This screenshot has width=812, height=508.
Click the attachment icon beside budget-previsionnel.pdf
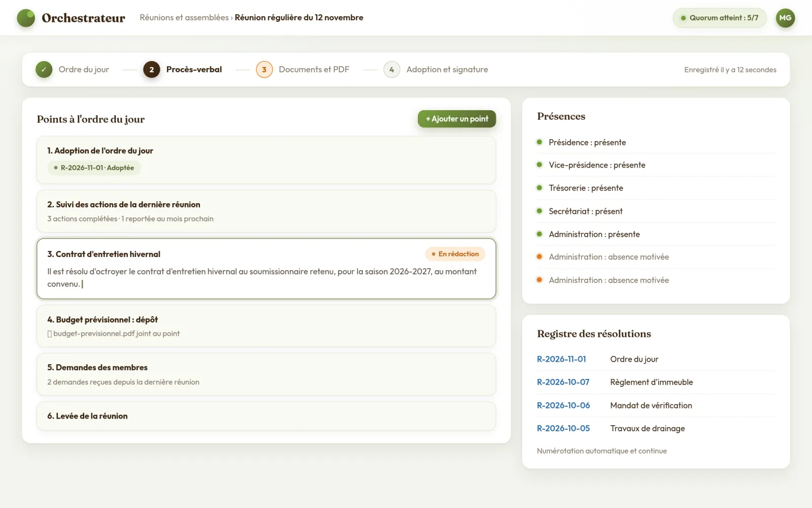point(50,334)
